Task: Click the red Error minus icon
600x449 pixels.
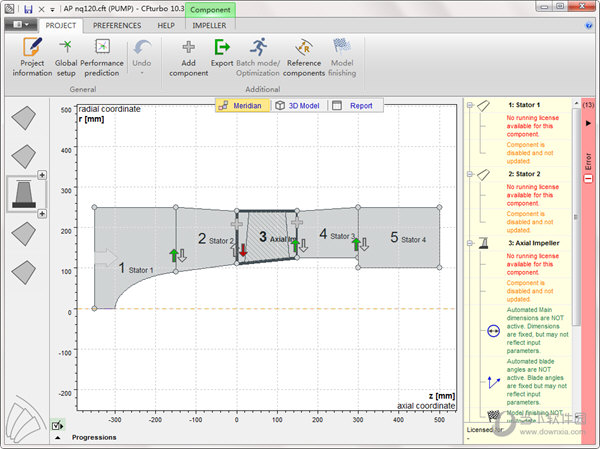Action: [588, 178]
